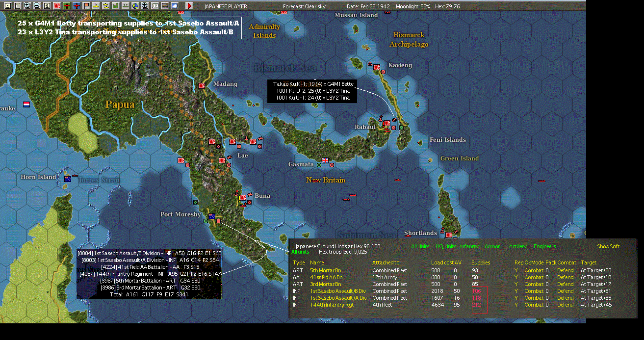Click the double yellow ships toolbar icon
The image size is (644, 340).
tap(106, 6)
